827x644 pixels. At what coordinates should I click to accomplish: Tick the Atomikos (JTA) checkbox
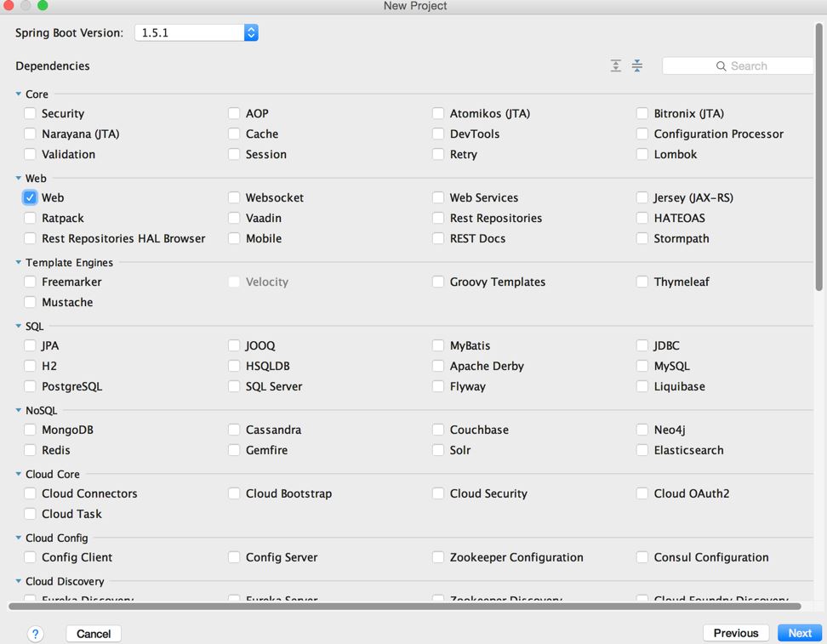pyautogui.click(x=438, y=113)
